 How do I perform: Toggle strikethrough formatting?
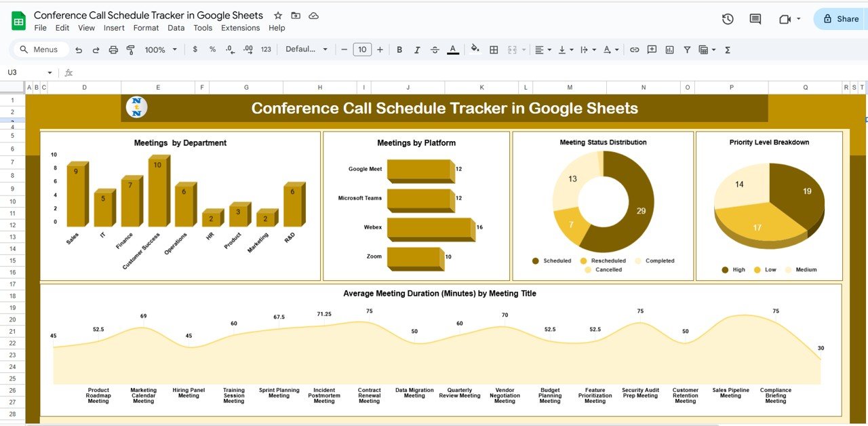(435, 50)
